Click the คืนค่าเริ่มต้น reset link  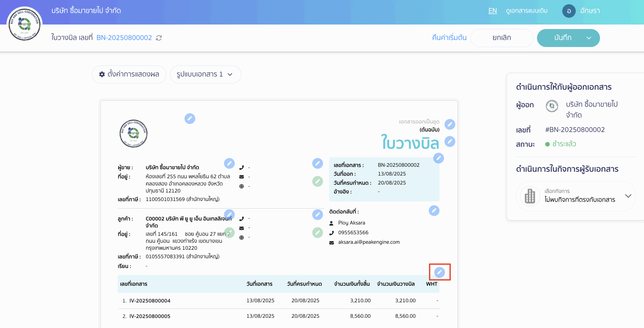(449, 38)
